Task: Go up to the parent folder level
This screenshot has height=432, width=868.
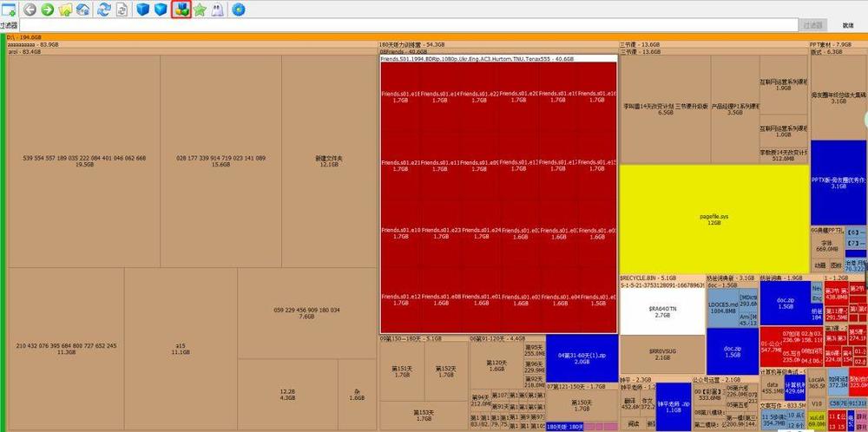Action: (65, 10)
